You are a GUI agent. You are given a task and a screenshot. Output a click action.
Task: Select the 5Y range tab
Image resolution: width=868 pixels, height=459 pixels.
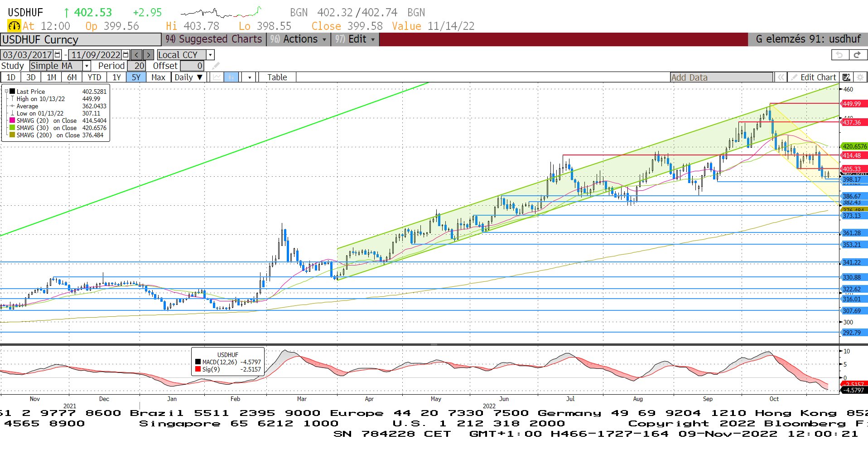136,77
